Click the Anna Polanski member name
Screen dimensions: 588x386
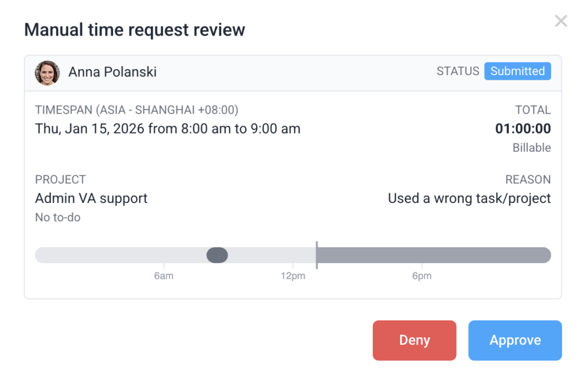[112, 72]
